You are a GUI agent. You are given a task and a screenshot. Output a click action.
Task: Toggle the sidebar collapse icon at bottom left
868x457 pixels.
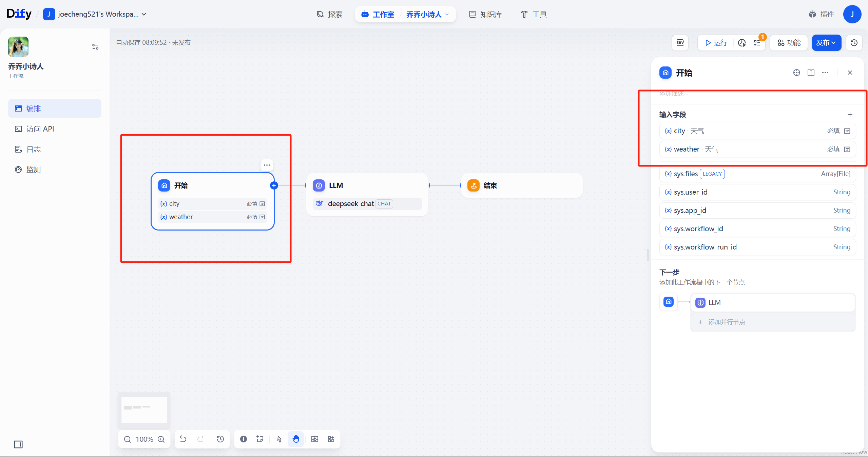tap(18, 444)
